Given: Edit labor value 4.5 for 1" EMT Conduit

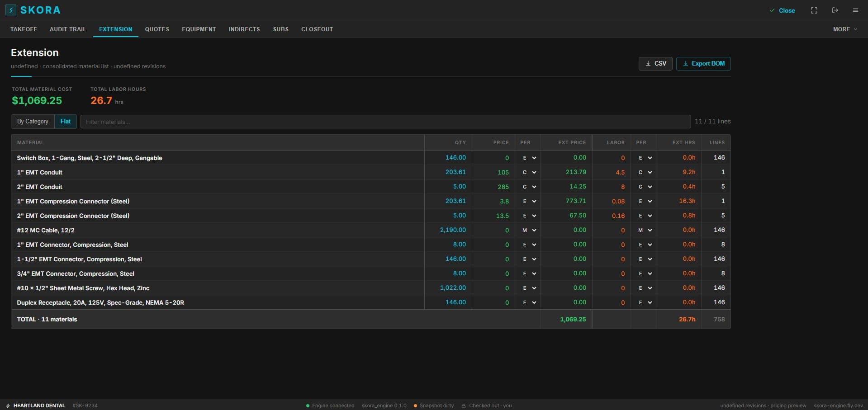Looking at the screenshot, I should click(x=620, y=172).
